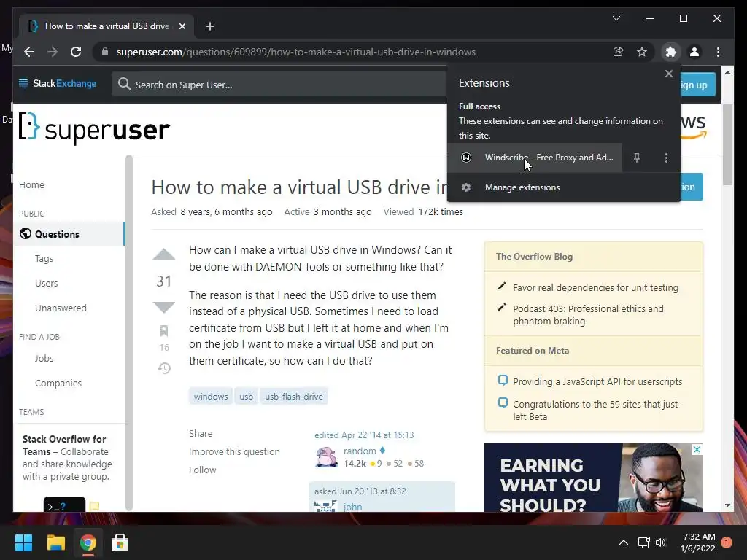Pin the Windscribe extension
The image size is (747, 560).
637,157
